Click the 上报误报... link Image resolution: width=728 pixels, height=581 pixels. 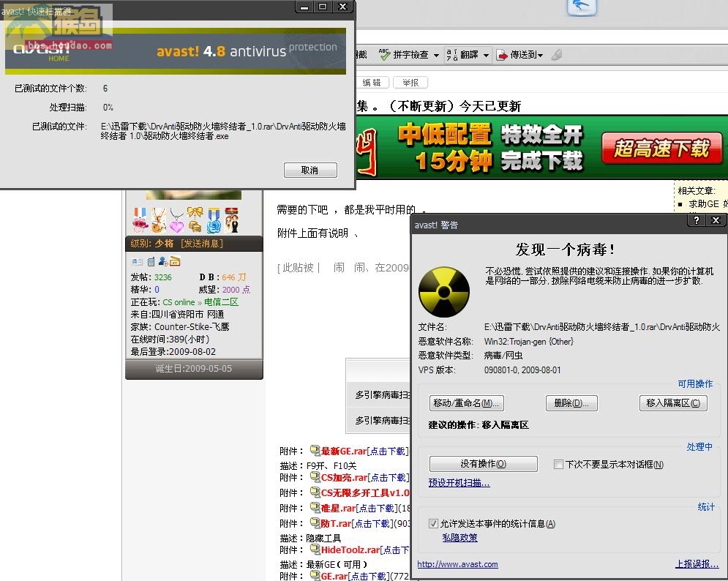coord(697,564)
